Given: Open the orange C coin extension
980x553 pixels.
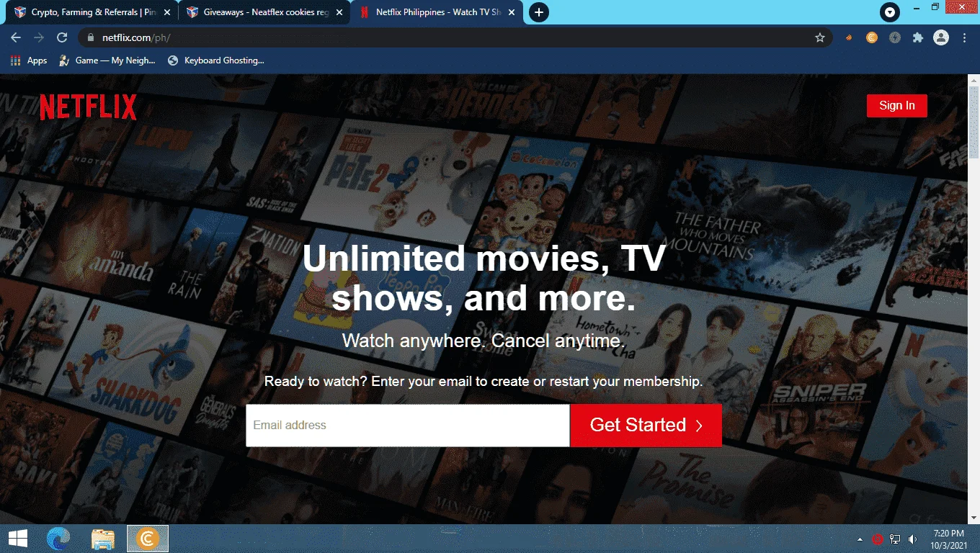Looking at the screenshot, I should [872, 37].
